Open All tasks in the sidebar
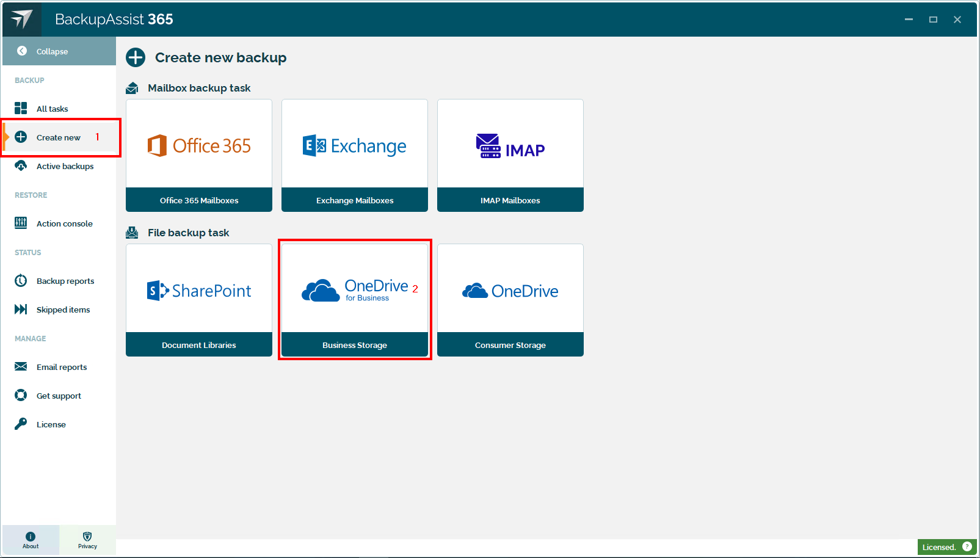980x558 pixels. (52, 109)
